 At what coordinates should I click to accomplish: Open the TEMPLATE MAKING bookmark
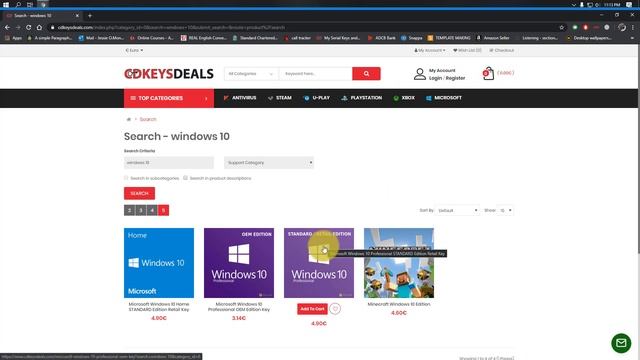[x=449, y=38]
